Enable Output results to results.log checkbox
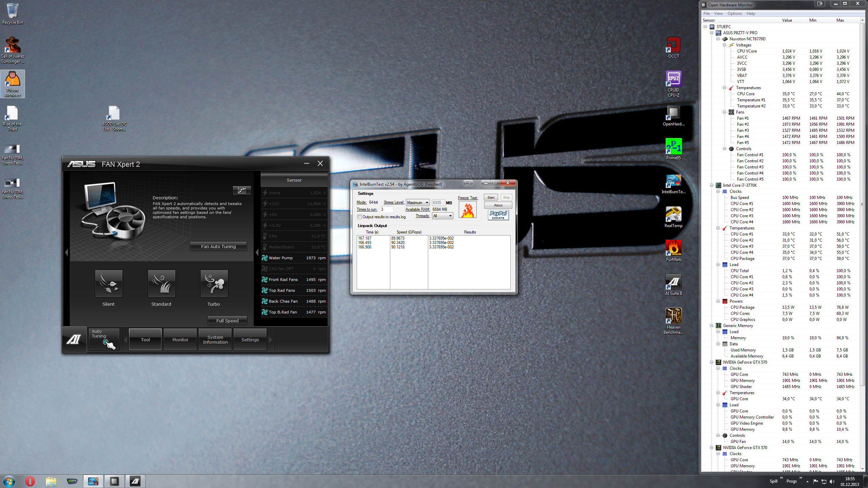 (360, 217)
